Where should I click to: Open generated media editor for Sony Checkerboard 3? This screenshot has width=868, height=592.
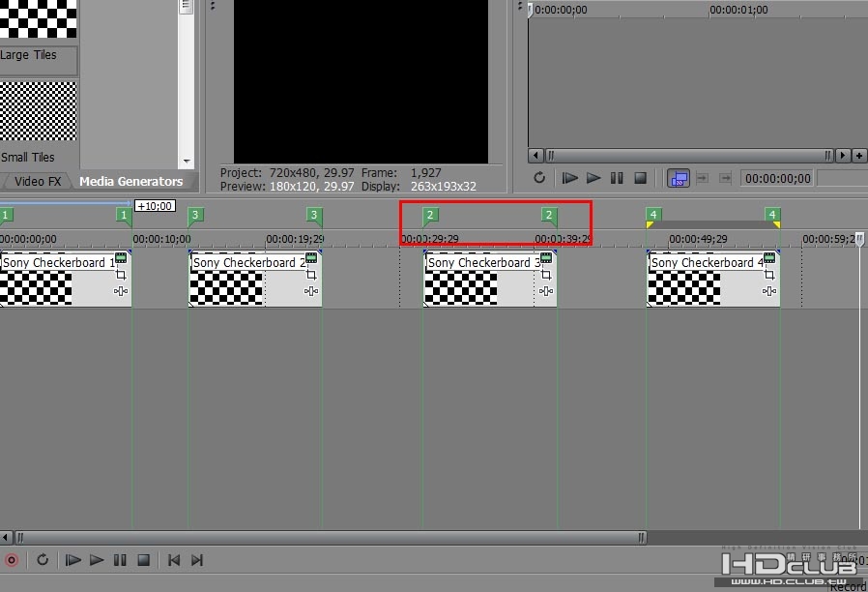click(546, 257)
